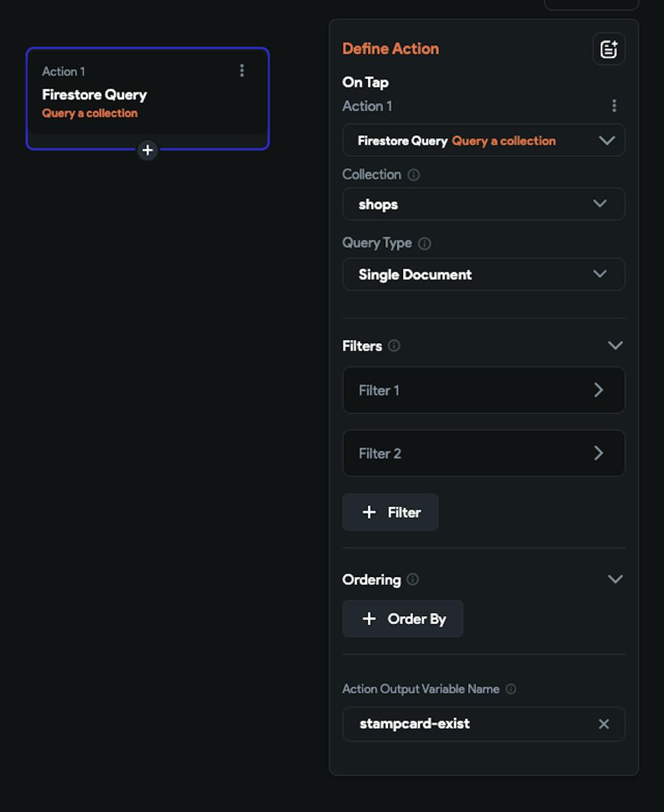Click the Order By button
This screenshot has height=812, width=664.
pos(402,618)
